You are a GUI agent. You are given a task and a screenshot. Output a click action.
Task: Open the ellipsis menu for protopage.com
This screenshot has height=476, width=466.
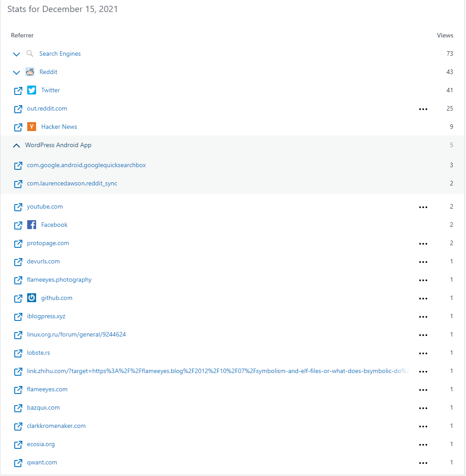click(x=423, y=243)
